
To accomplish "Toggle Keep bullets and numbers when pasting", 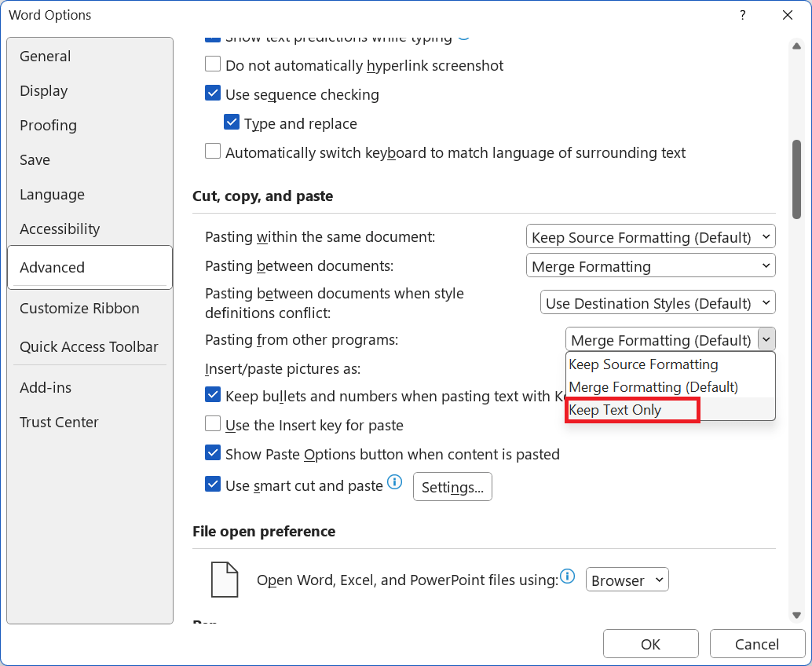I will (213, 395).
